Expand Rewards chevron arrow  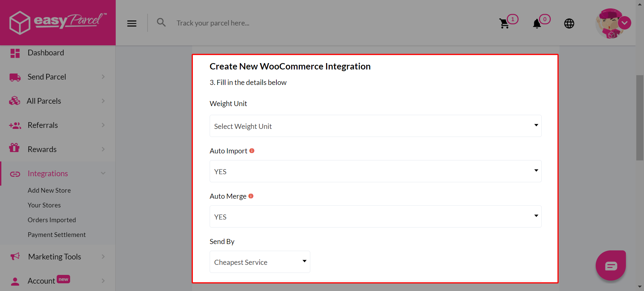(103, 149)
